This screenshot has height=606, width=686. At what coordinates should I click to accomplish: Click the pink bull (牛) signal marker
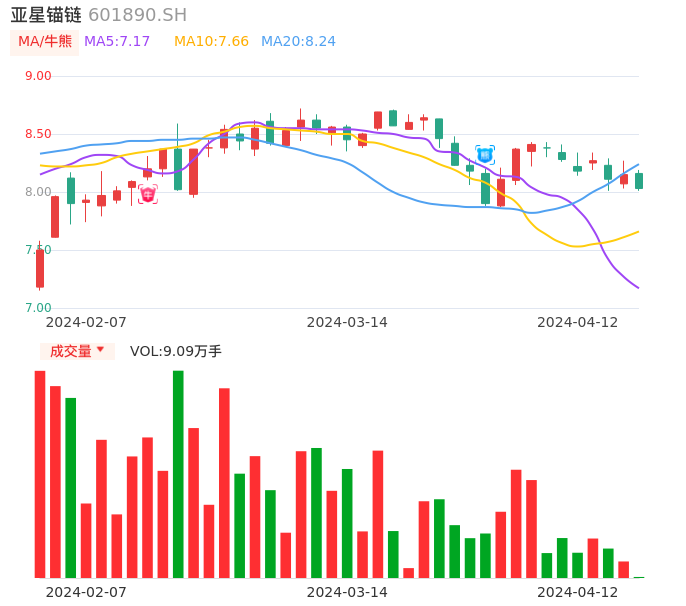tap(148, 194)
